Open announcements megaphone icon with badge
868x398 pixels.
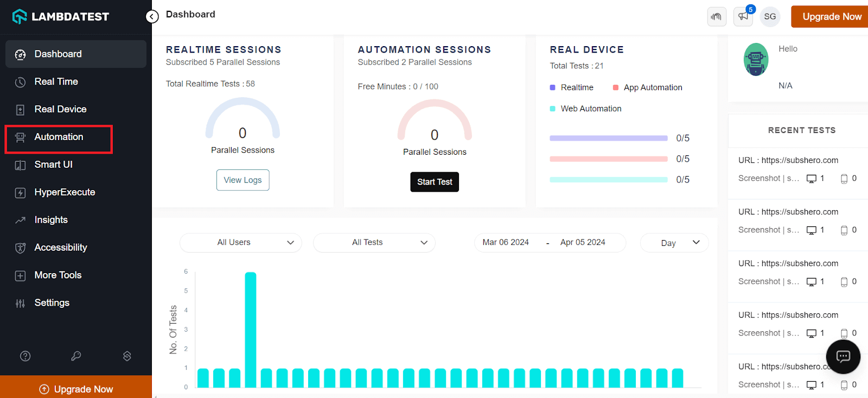tap(743, 16)
